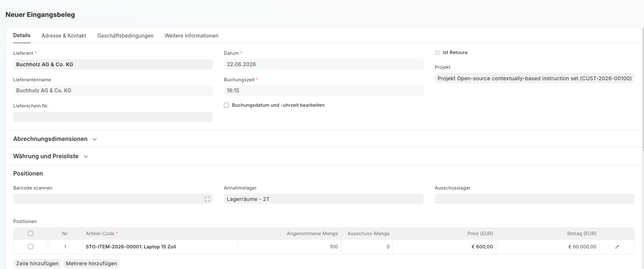
Task: Click the Lieferantenname field
Action: (113, 91)
